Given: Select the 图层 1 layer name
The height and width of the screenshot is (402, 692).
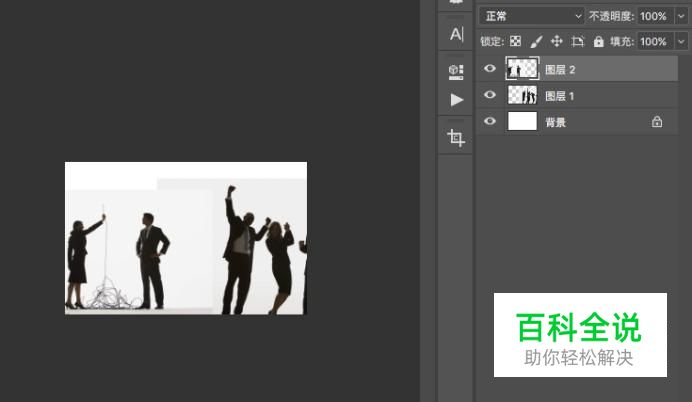Looking at the screenshot, I should [x=560, y=96].
